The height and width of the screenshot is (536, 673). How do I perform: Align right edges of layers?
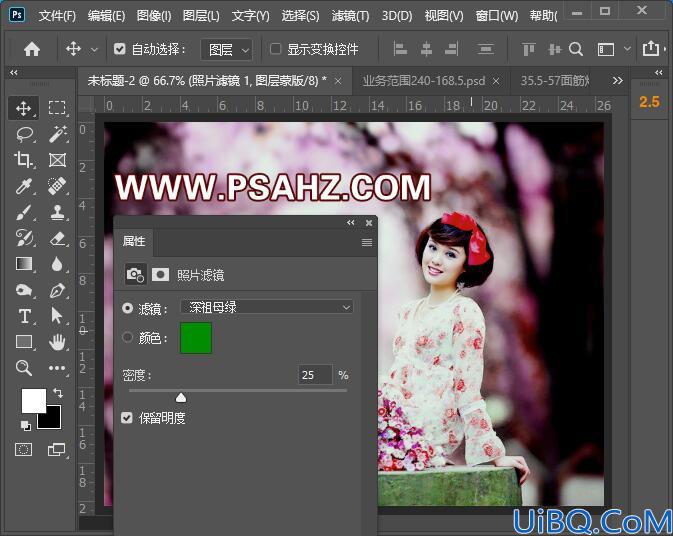[x=451, y=49]
